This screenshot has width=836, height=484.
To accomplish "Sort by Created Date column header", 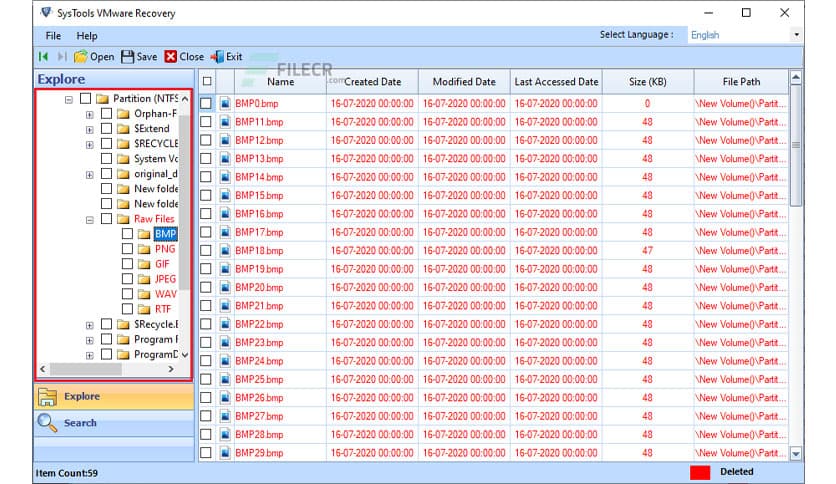I will (373, 82).
